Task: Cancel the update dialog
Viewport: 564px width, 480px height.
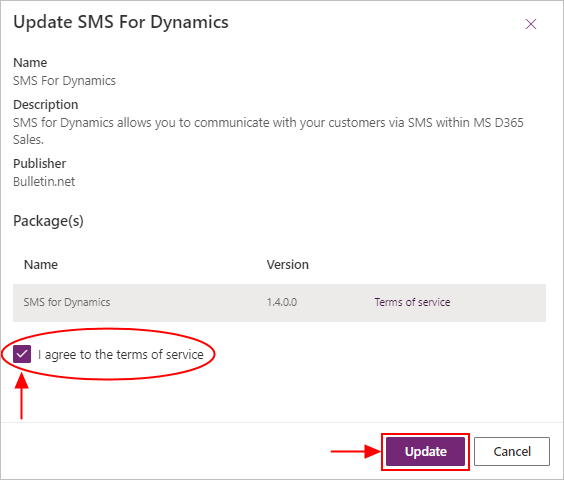Action: [512, 451]
